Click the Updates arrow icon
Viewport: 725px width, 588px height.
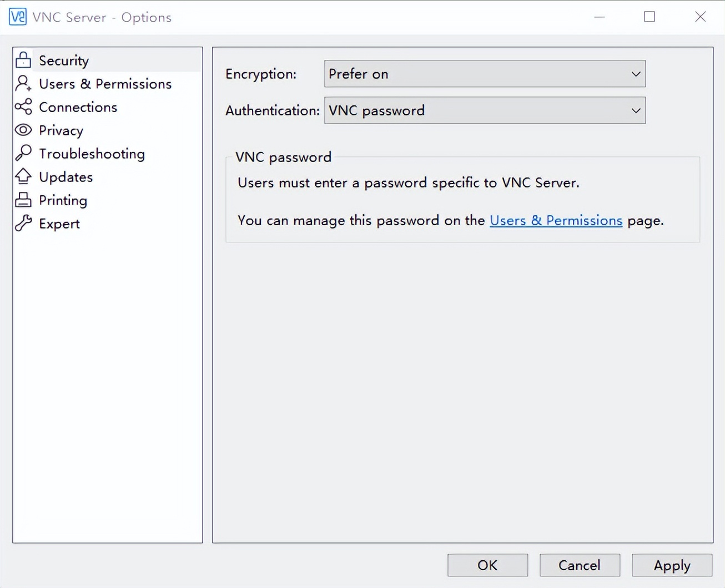tap(23, 176)
